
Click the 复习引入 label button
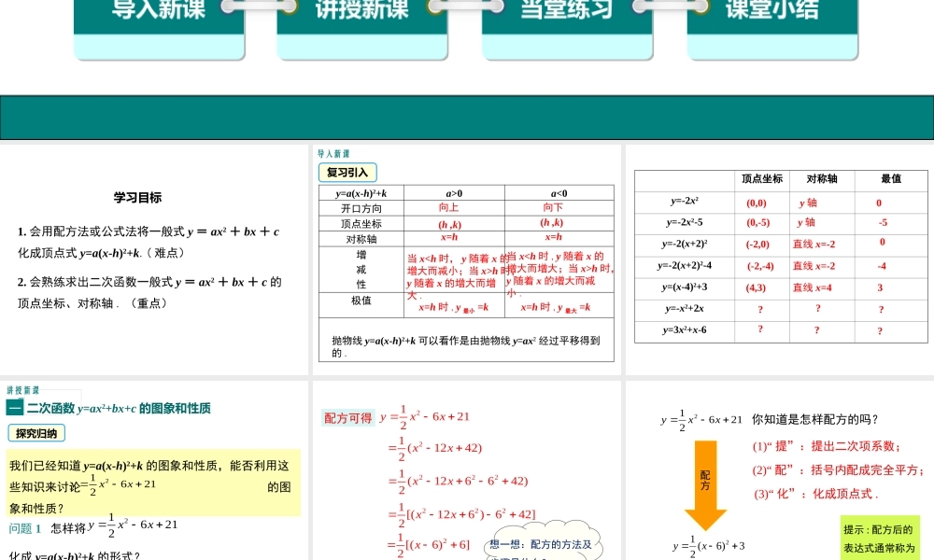pos(347,173)
